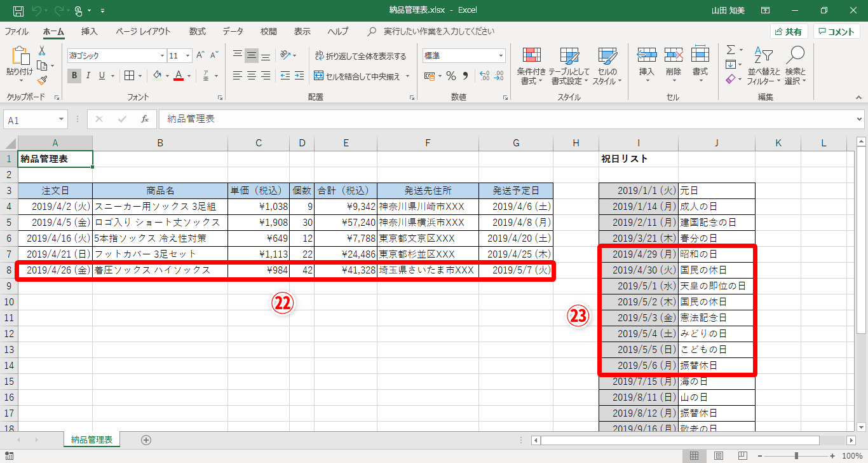Viewport: 868px width, 463px height.
Task: Decrease indent in alignment group
Action: point(285,76)
